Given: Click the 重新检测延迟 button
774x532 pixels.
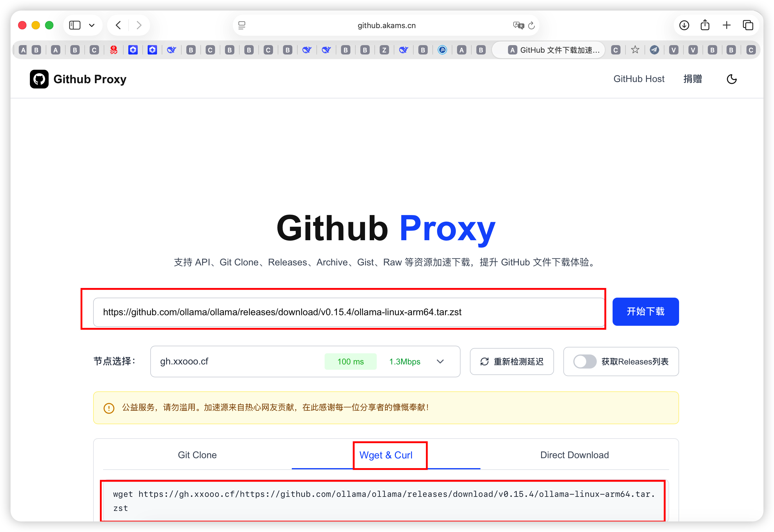Looking at the screenshot, I should [512, 361].
